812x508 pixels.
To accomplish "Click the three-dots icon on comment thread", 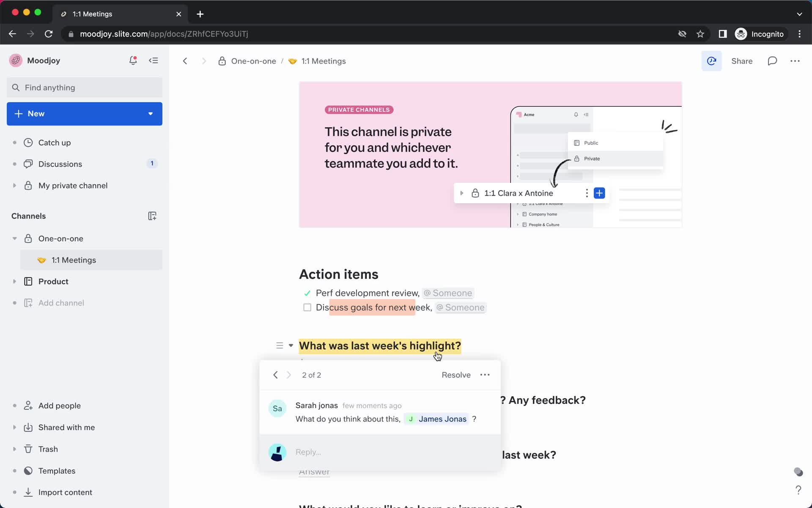I will click(485, 375).
